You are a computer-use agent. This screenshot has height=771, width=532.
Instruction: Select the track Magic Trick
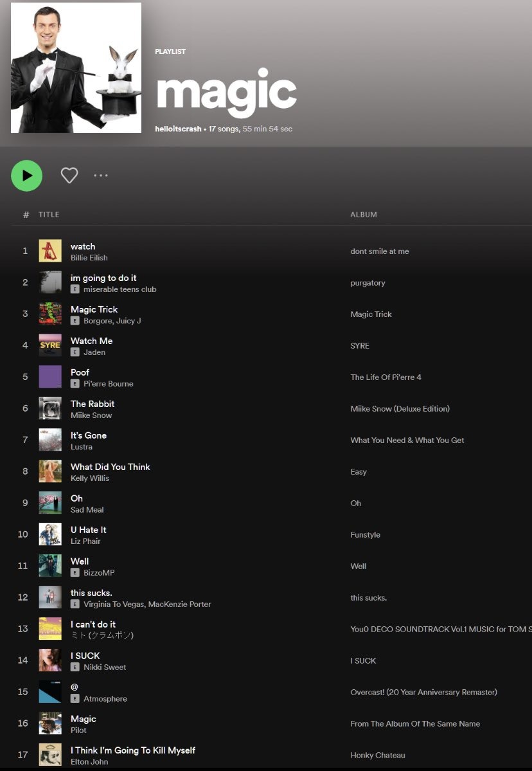coord(94,309)
